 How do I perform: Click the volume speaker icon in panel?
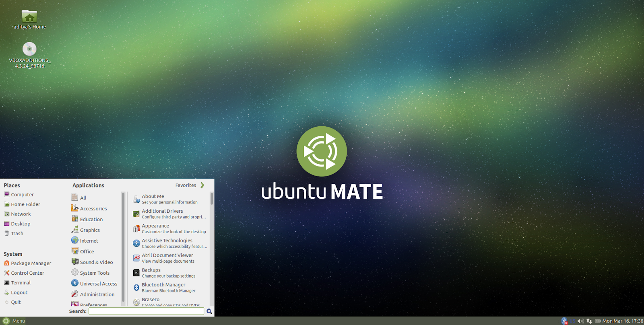(580, 321)
